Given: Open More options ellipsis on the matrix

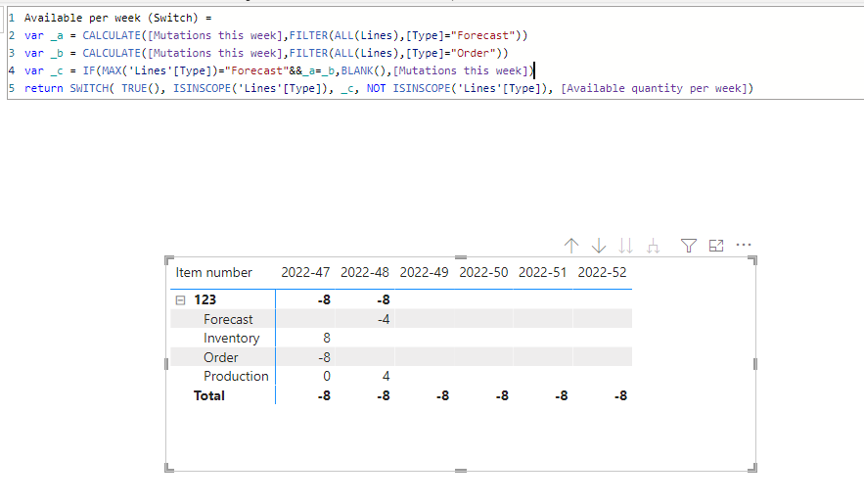Looking at the screenshot, I should (x=744, y=245).
